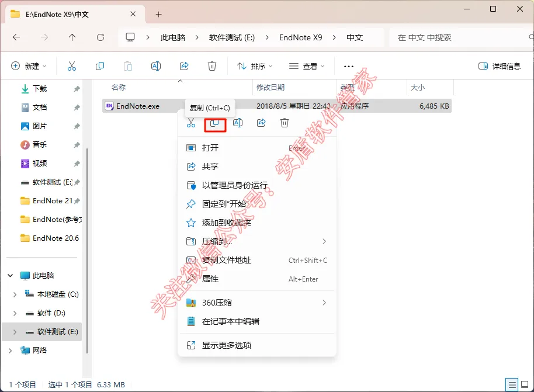
Task: Collapse the 此电脑 tree node
Action: [x=11, y=276]
